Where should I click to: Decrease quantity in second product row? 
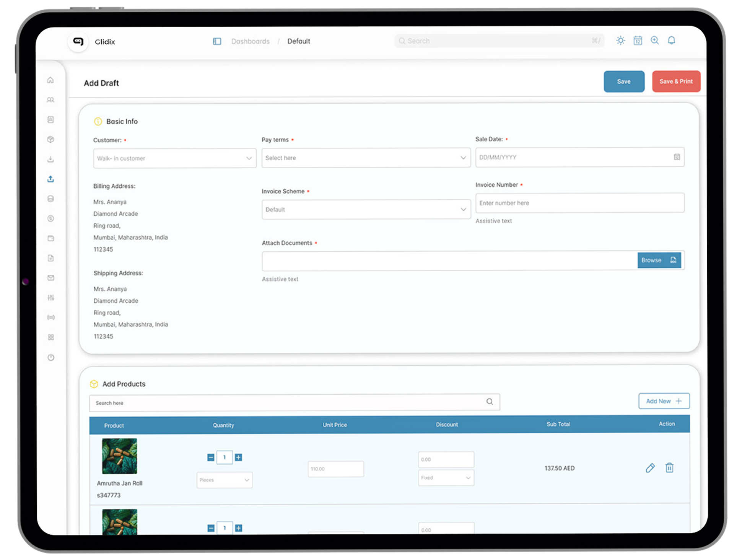(x=211, y=528)
